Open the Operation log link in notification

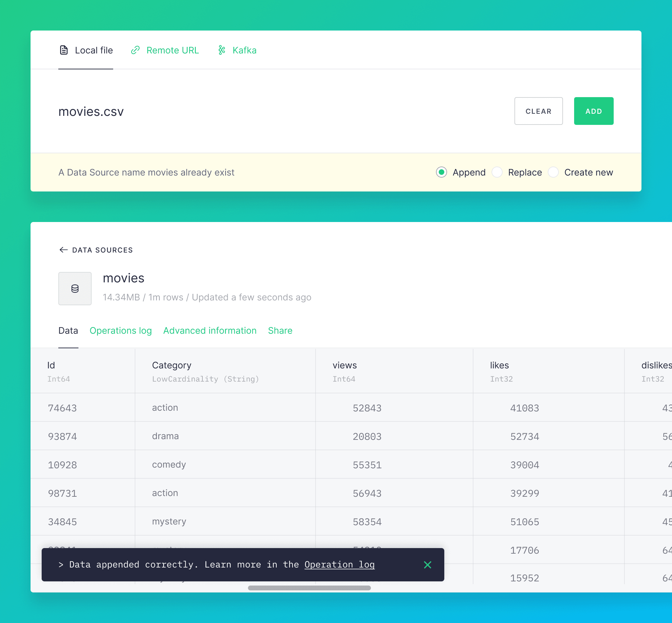click(x=339, y=564)
